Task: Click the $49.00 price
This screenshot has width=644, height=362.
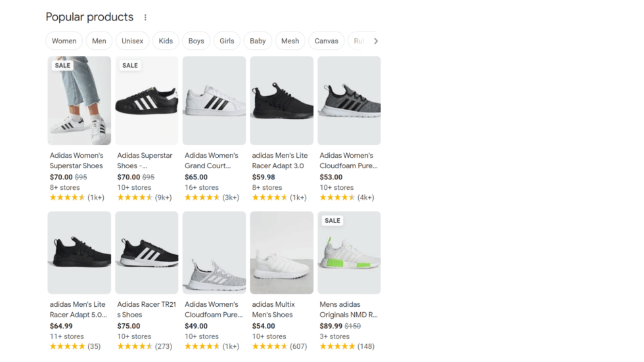Action: 196,327
